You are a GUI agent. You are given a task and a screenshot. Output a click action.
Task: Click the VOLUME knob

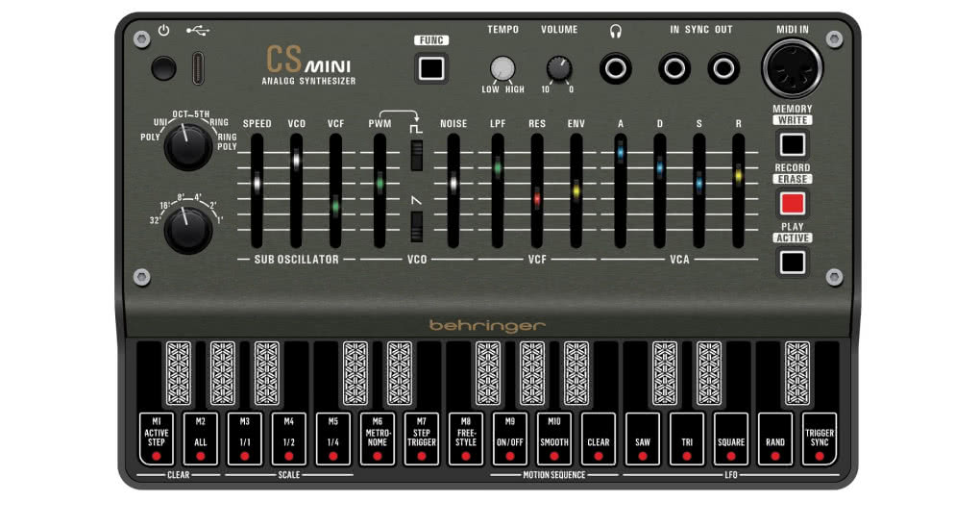559,68
